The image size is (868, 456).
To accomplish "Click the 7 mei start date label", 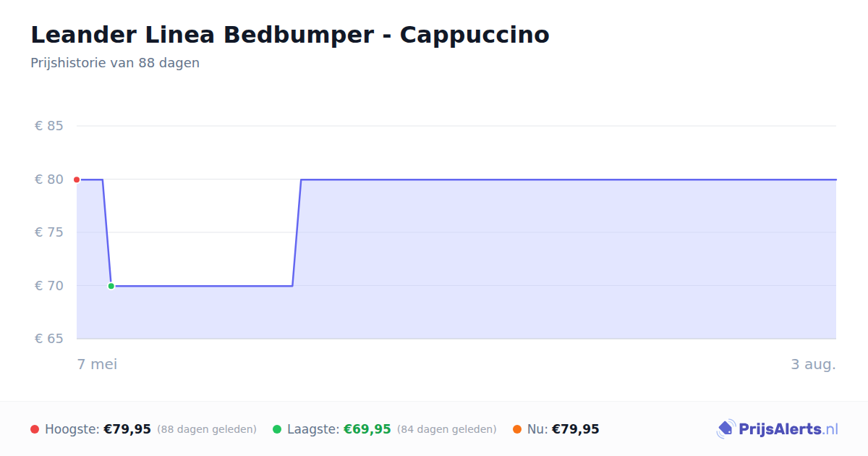I will 97,364.
